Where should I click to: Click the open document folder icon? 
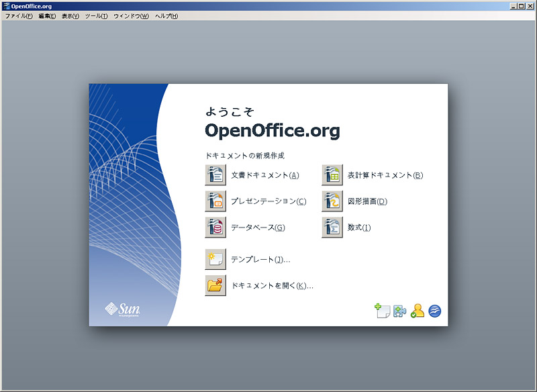coord(215,285)
